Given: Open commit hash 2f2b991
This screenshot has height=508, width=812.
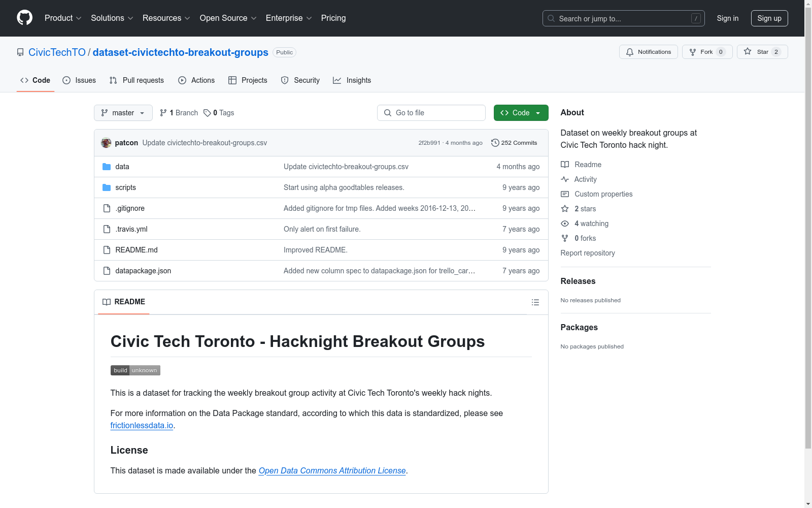Looking at the screenshot, I should coord(429,143).
